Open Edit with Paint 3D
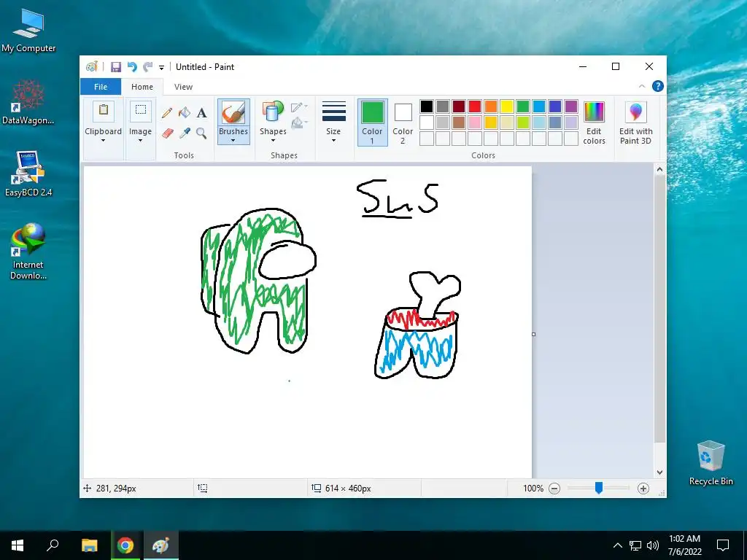This screenshot has height=560, width=747. coord(635,122)
